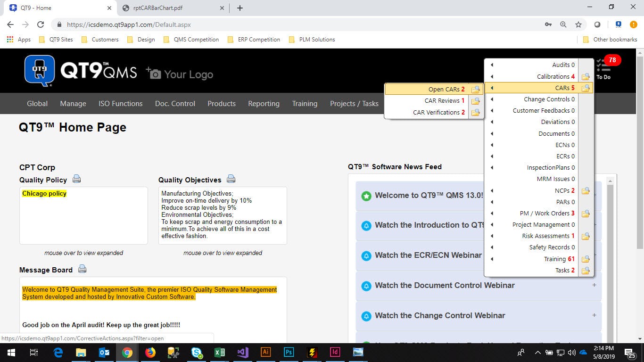The height and width of the screenshot is (362, 644).
Task: Expand the arrow beside Audits
Action: pos(492,65)
